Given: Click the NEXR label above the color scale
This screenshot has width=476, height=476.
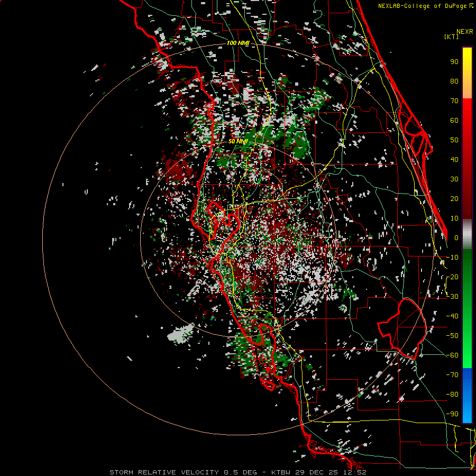Looking at the screenshot, I should (x=465, y=32).
